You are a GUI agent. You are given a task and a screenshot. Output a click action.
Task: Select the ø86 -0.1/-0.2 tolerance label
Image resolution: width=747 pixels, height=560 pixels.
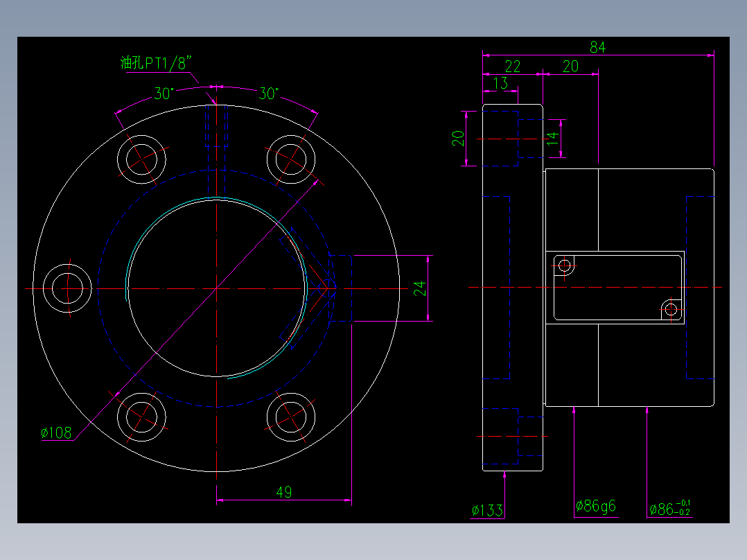pyautogui.click(x=670, y=509)
